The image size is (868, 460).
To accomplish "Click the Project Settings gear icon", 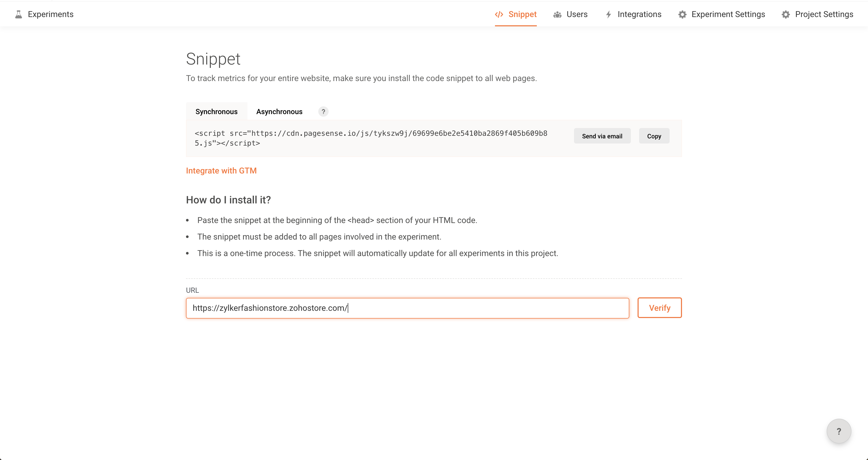I will [786, 14].
